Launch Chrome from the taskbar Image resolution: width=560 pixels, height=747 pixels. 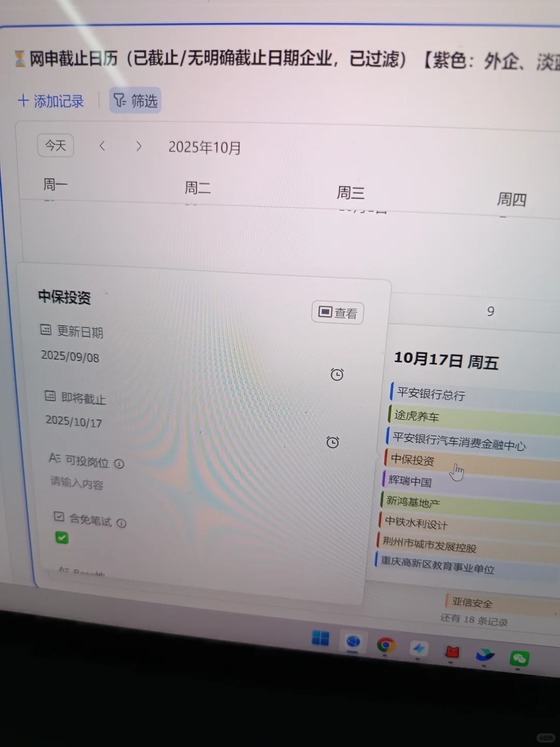(387, 645)
